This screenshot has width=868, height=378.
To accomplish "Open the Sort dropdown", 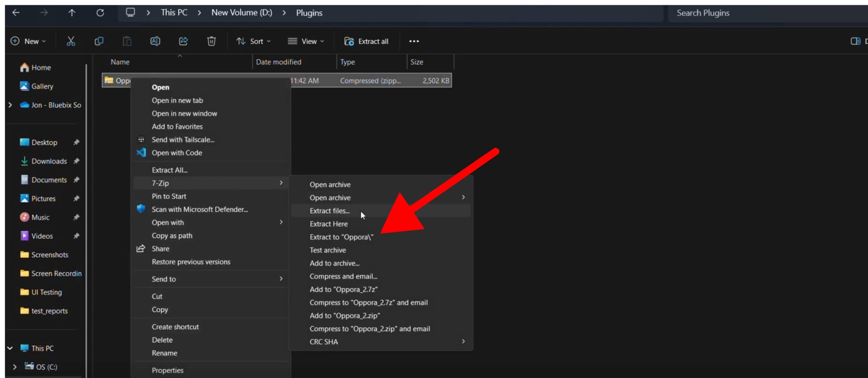I will 254,41.
